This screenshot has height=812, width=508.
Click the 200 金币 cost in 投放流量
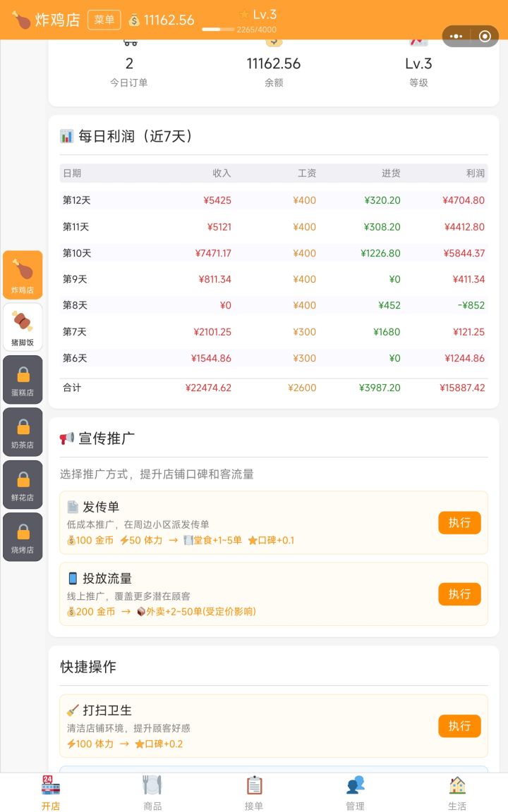pos(91,612)
